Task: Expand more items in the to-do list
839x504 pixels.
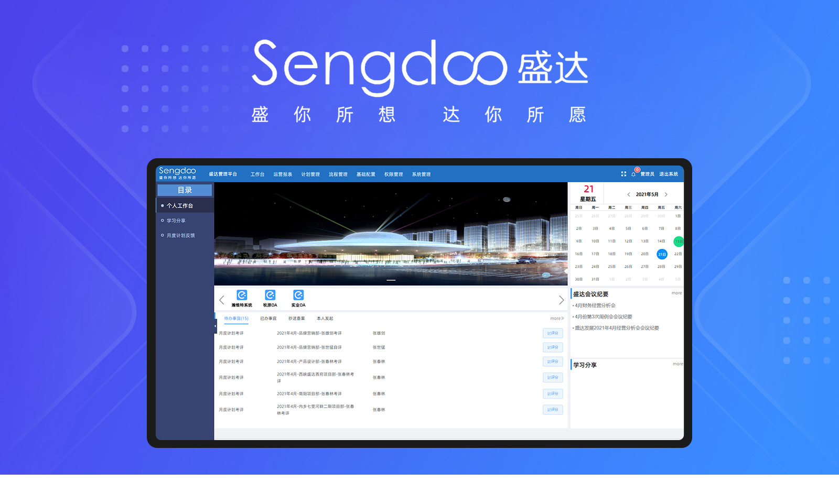Action: tap(557, 319)
